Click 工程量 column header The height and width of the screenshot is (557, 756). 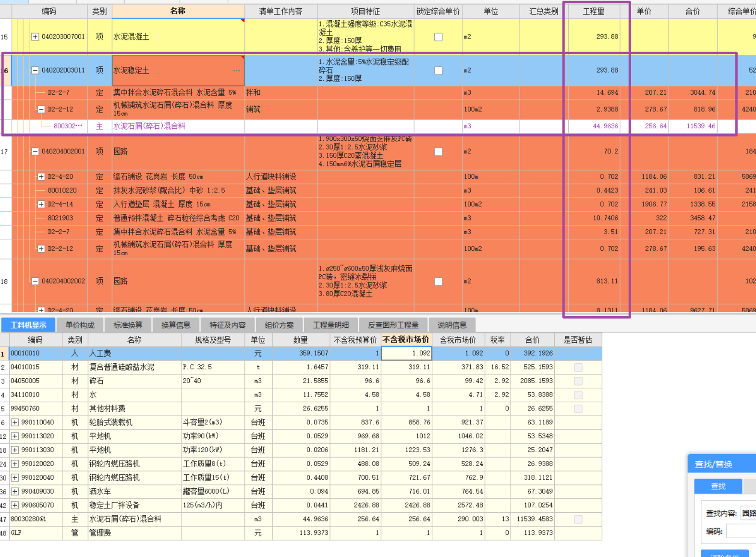tap(594, 11)
